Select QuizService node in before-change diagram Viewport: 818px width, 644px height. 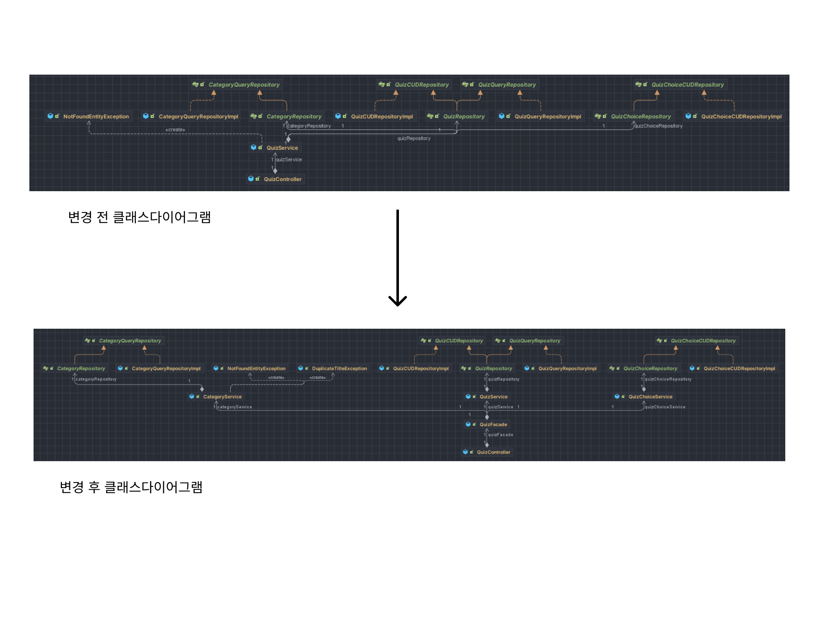[x=282, y=148]
